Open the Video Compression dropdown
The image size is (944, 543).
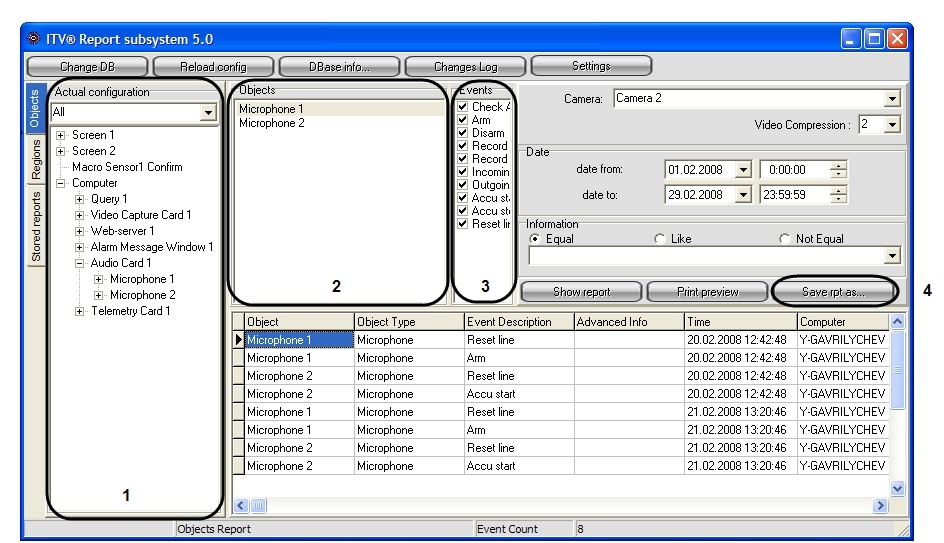892,125
